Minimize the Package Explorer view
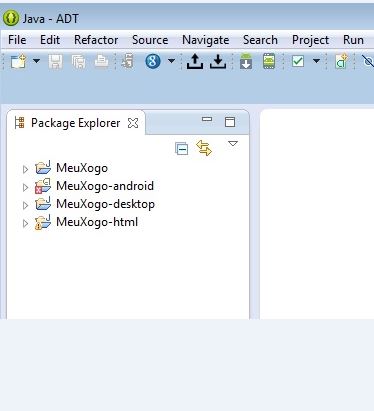Image resolution: width=374 pixels, height=411 pixels. point(207,119)
